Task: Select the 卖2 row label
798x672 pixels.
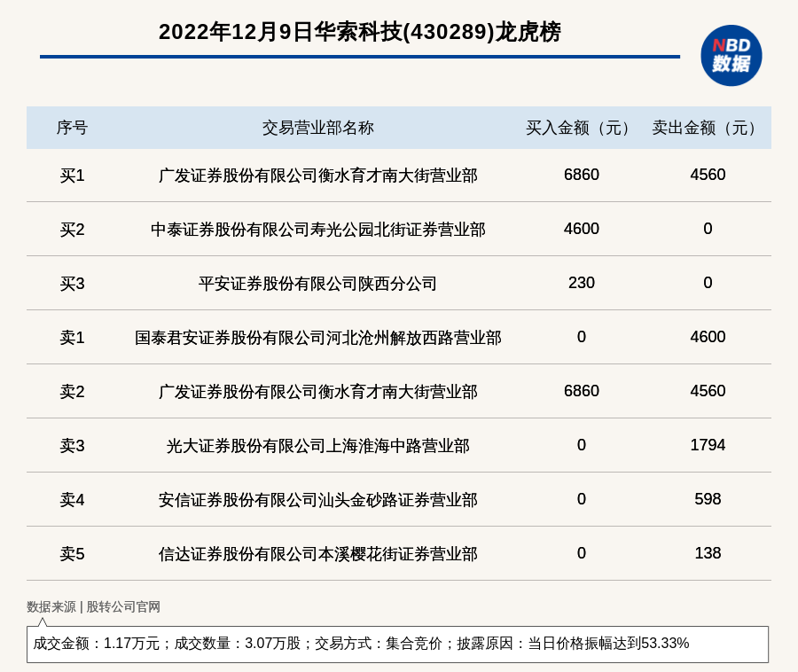Action: click(x=72, y=392)
